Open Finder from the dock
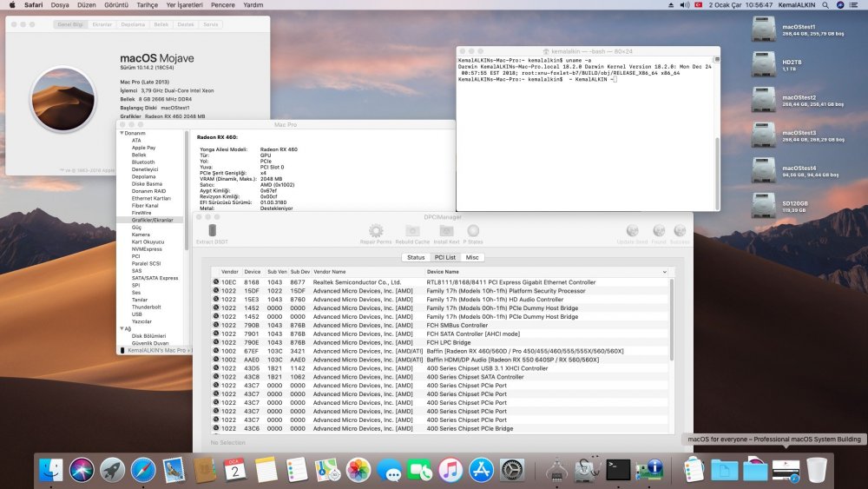The width and height of the screenshot is (868, 489). click(51, 470)
